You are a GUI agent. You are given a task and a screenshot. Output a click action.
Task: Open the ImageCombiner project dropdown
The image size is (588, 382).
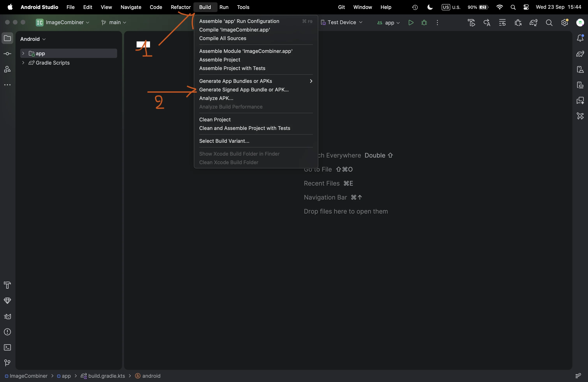[63, 23]
